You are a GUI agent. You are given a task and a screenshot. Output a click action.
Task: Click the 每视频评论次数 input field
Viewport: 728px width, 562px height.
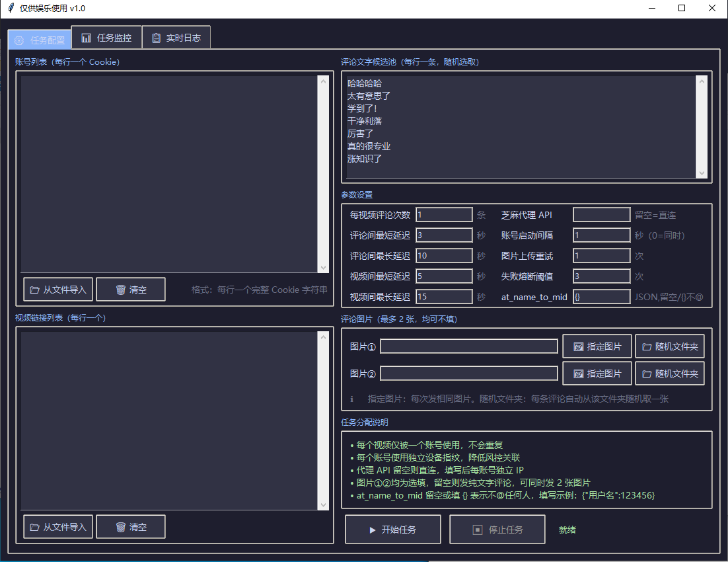[x=444, y=215]
